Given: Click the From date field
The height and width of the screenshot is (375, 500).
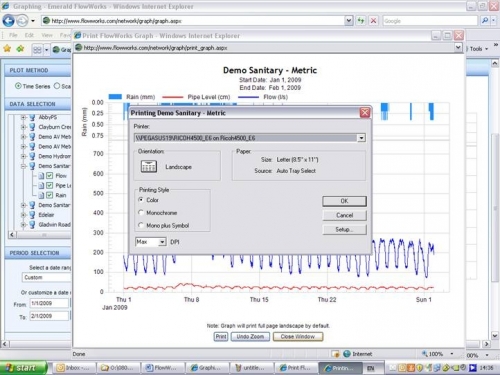Looking at the screenshot, I should coord(49,303).
